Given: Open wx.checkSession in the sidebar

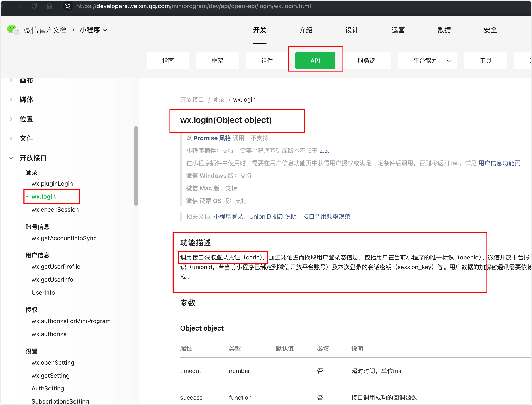Looking at the screenshot, I should [x=55, y=210].
